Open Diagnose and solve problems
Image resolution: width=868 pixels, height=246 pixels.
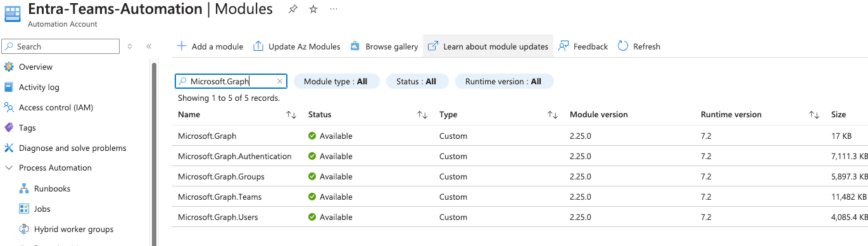(72, 148)
